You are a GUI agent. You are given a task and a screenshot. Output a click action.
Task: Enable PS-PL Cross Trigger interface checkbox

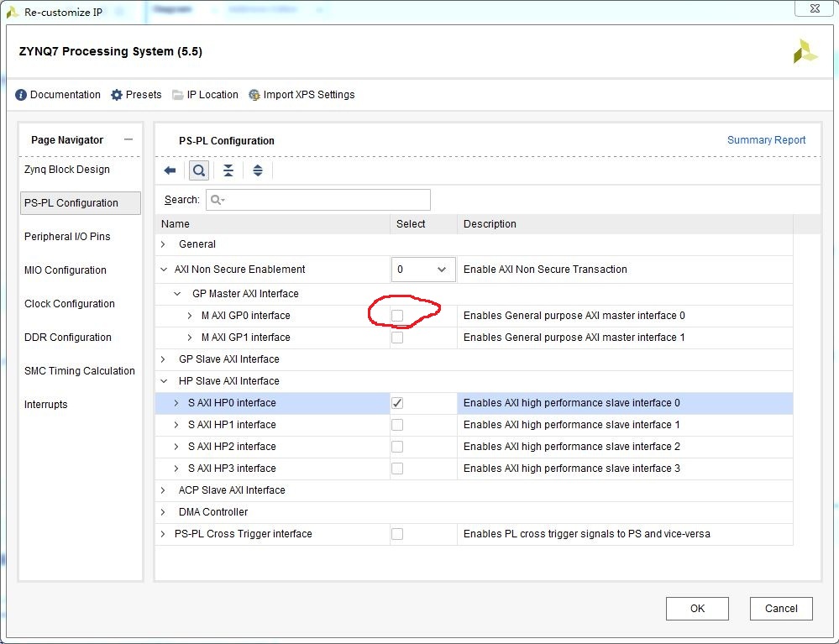point(397,534)
